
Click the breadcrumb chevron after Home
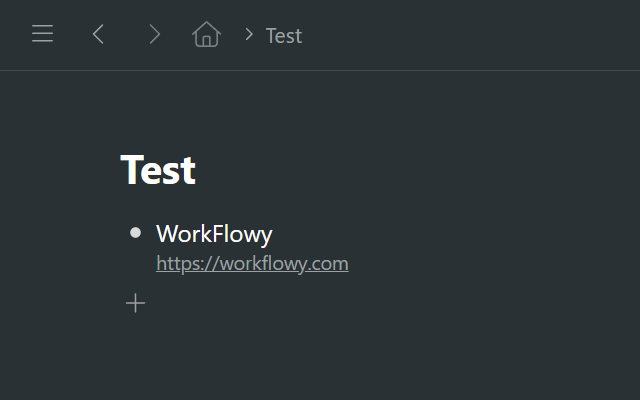tap(249, 34)
